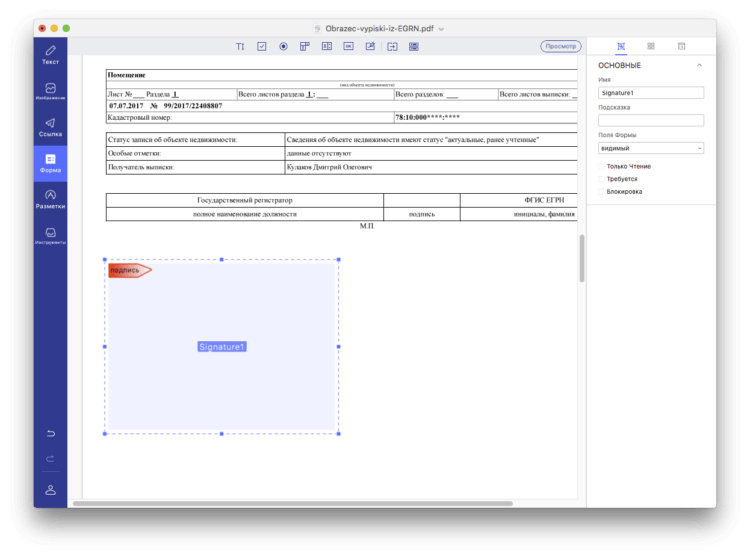The image size is (750, 556).
Task: Switch to third properties tab icon
Action: pyautogui.click(x=682, y=46)
